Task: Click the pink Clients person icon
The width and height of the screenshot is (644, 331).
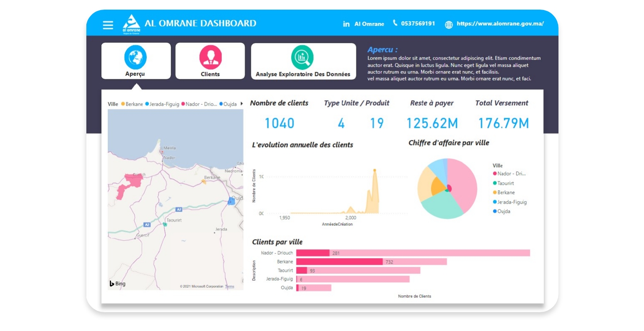Action: [210, 57]
